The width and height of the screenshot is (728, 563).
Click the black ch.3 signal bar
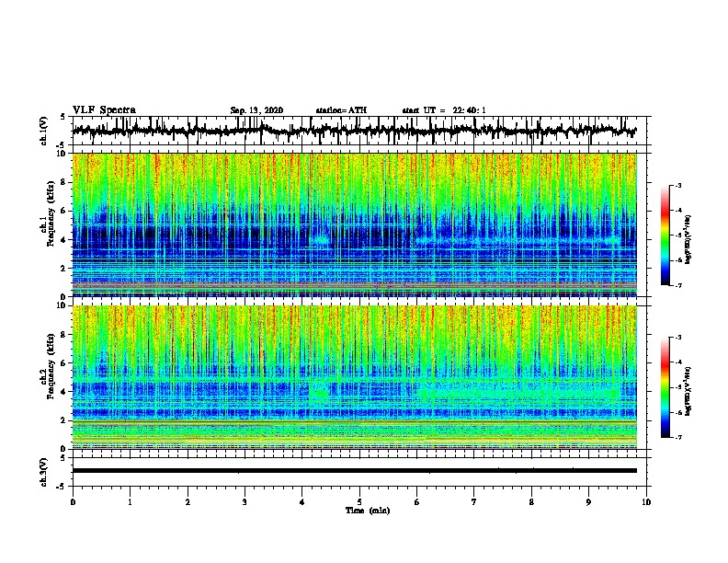click(x=355, y=471)
